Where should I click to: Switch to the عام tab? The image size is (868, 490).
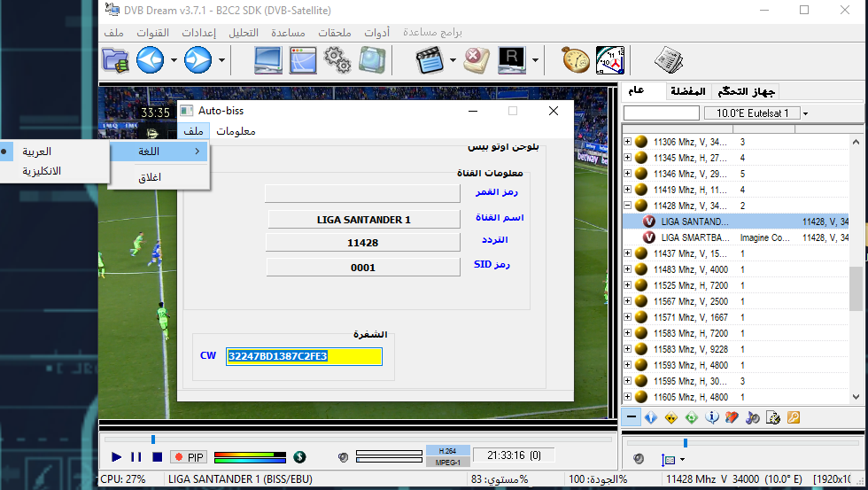[636, 90]
